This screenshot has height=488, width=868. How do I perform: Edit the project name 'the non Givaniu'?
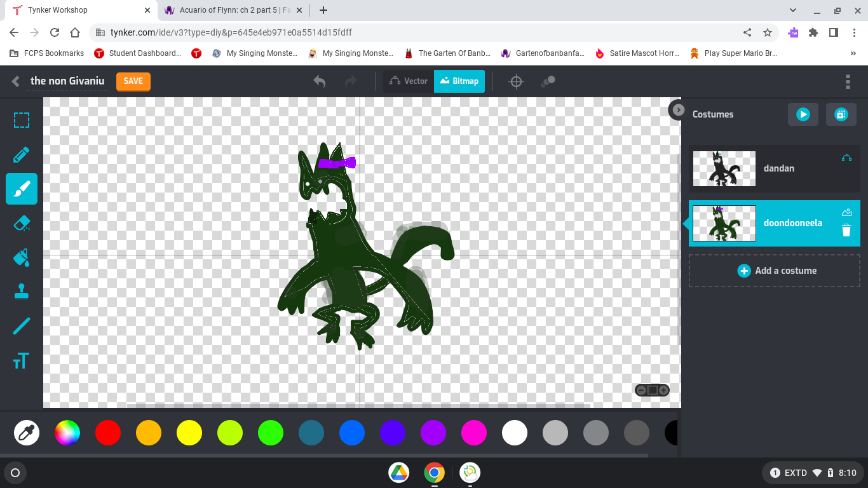67,81
